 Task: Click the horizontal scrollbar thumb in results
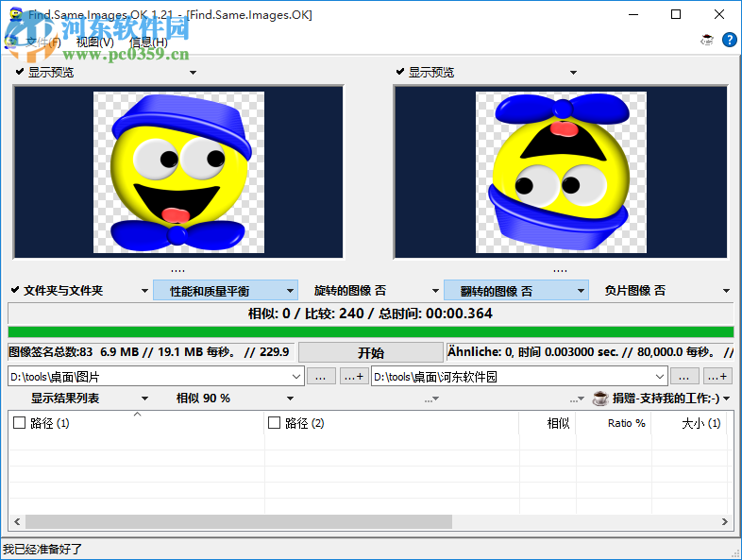tap(239, 521)
